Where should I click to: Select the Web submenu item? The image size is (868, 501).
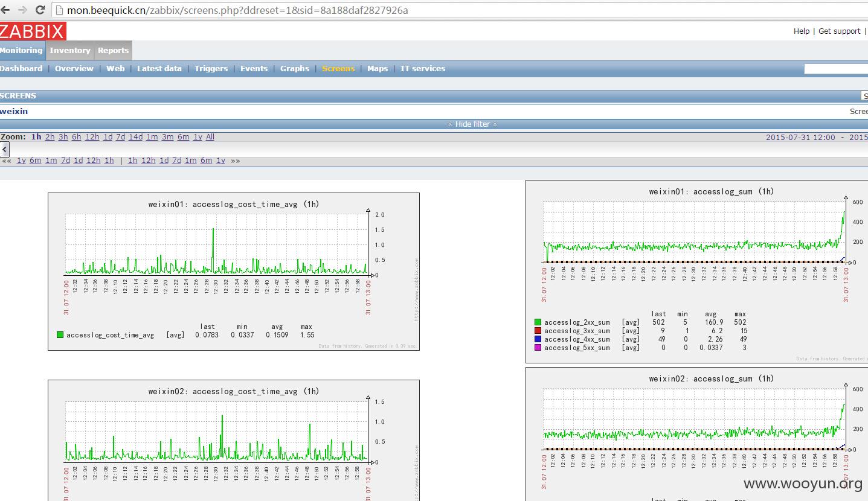(115, 69)
